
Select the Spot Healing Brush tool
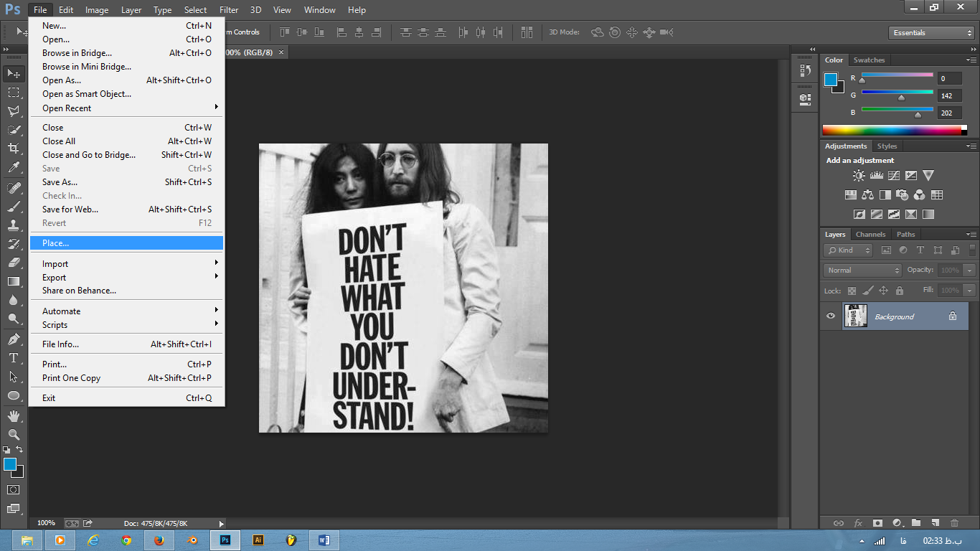[x=14, y=188]
